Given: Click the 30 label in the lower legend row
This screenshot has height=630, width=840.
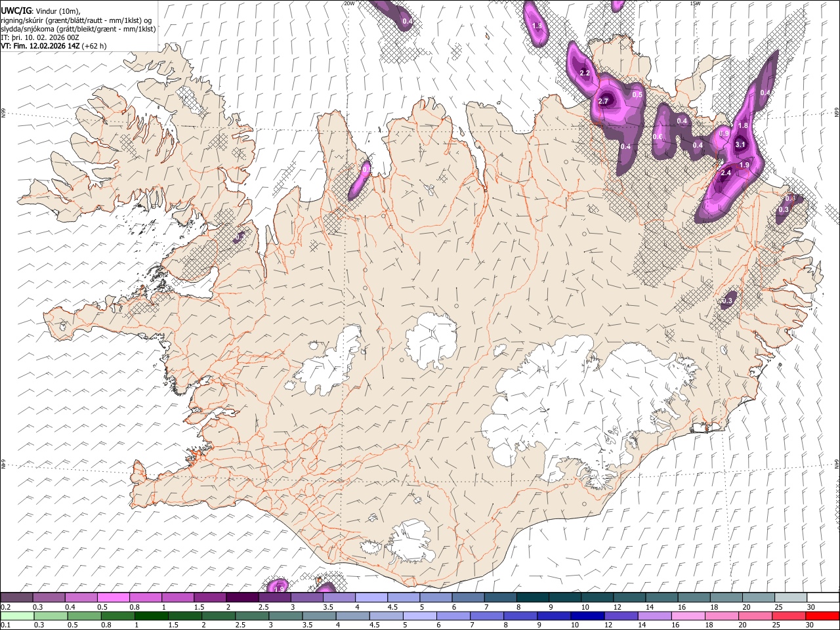Looking at the screenshot, I should pyautogui.click(x=811, y=625).
